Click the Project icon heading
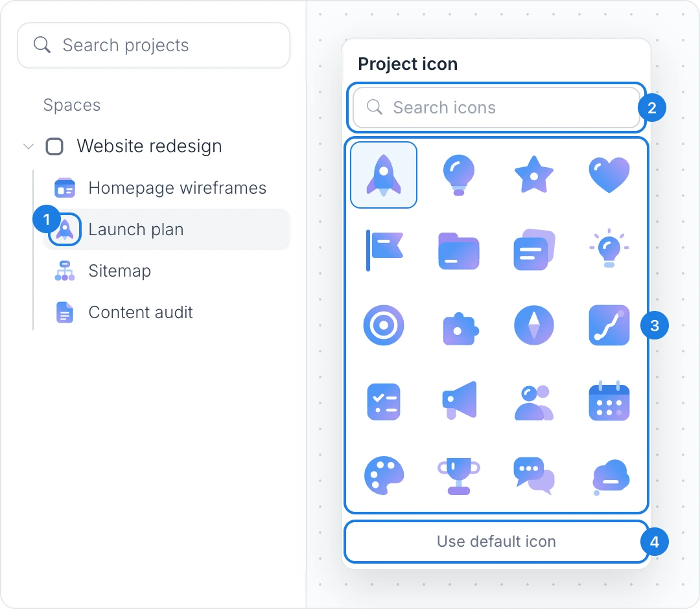The image size is (700, 609). tap(408, 63)
